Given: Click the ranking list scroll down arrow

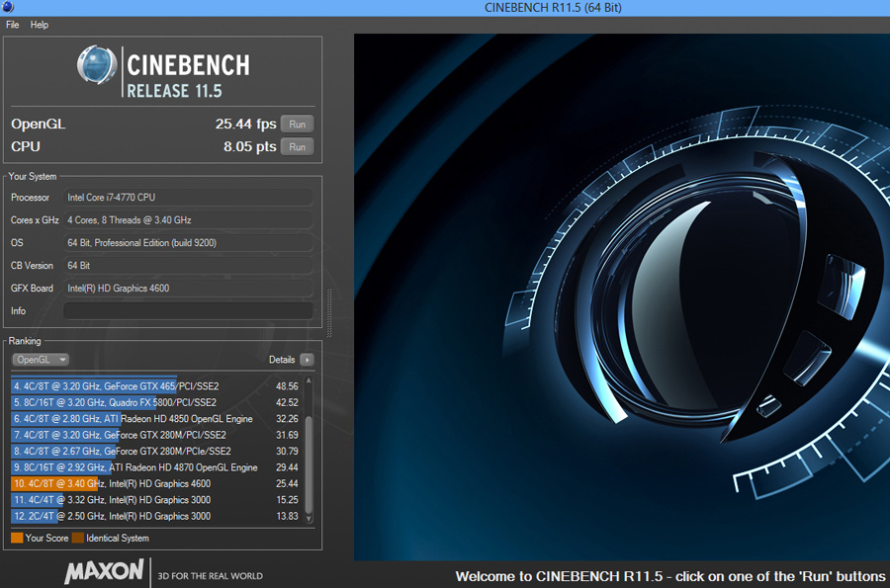Looking at the screenshot, I should click(x=309, y=518).
